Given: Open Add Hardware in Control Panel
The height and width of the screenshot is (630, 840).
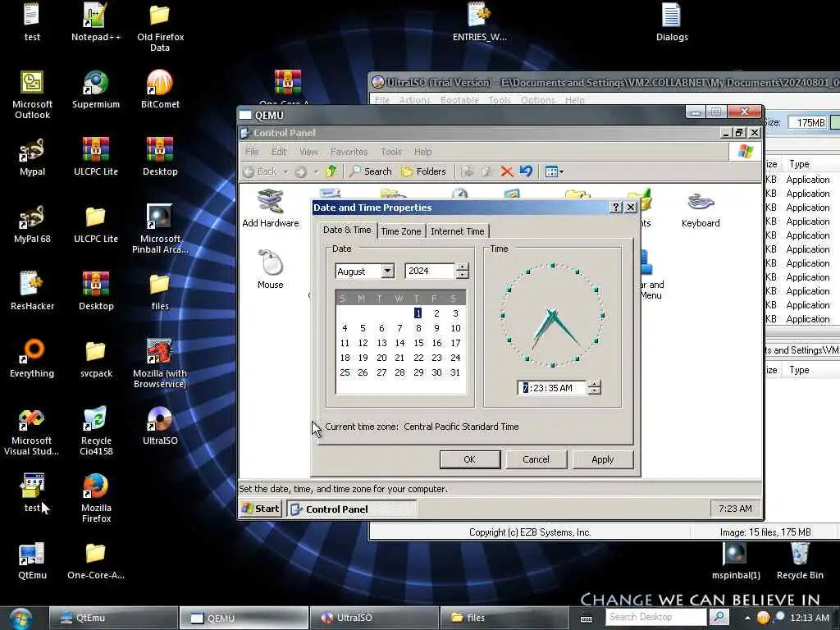Looking at the screenshot, I should (x=270, y=208).
